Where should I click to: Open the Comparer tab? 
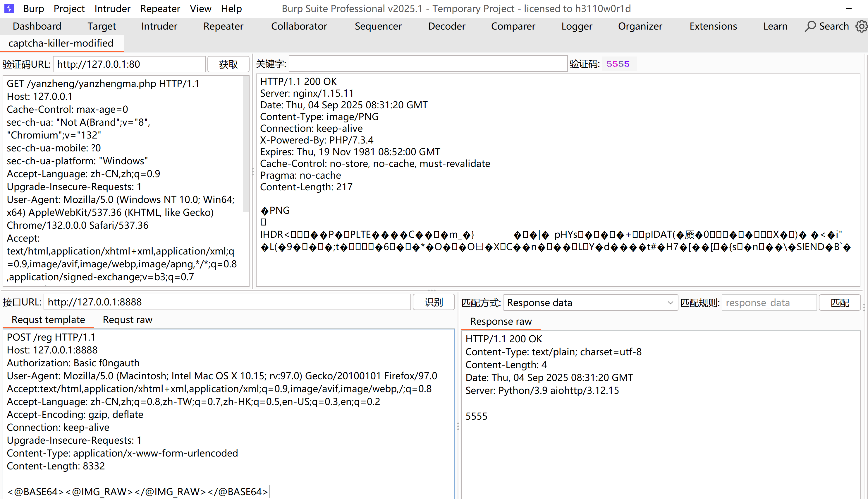point(513,26)
